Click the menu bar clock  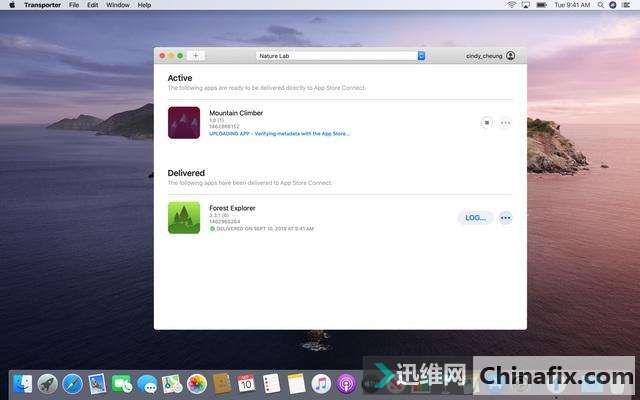click(x=572, y=5)
